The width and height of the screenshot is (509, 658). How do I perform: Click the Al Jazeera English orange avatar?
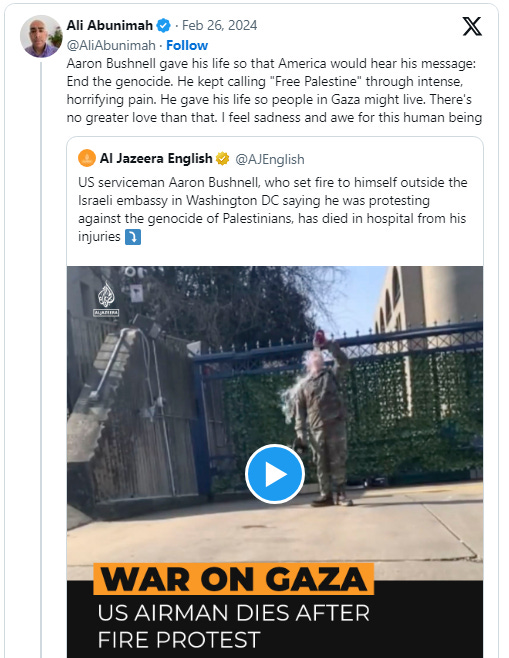point(87,158)
